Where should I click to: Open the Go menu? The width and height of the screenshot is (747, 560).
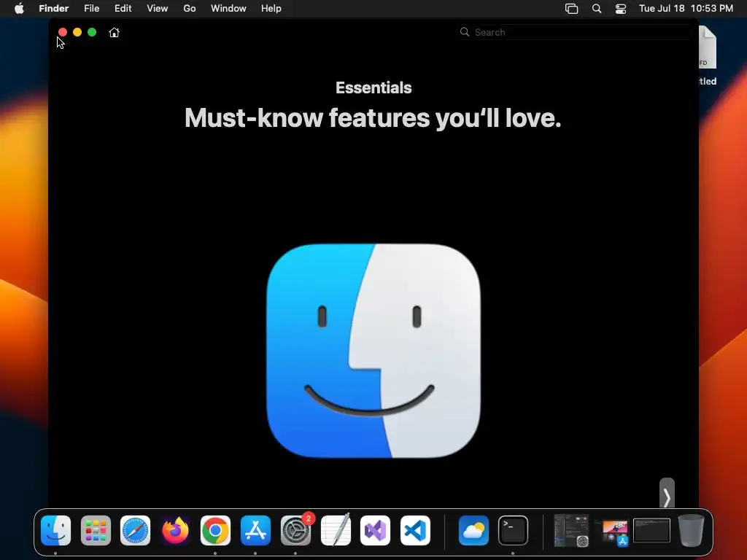click(x=190, y=9)
